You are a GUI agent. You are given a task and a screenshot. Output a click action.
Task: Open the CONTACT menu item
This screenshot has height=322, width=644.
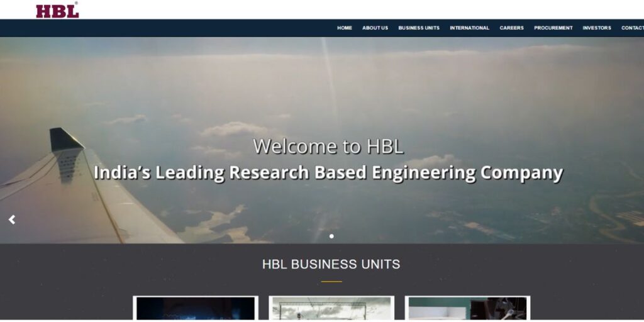point(633,28)
